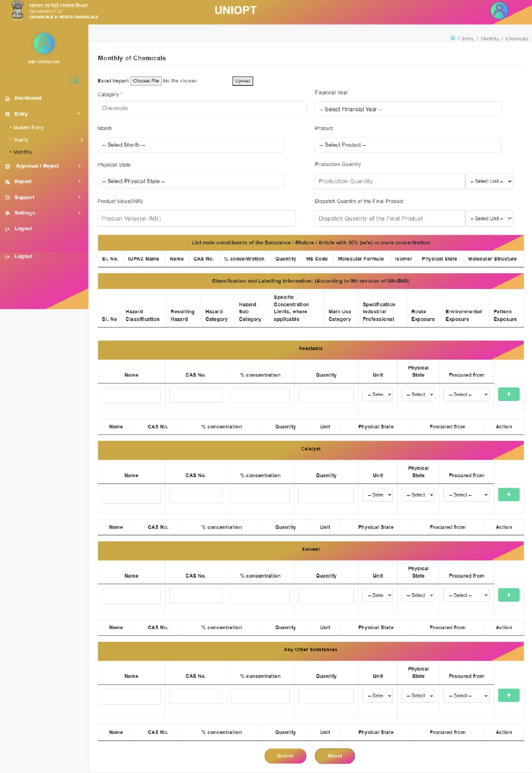Viewport: 532px width, 773px height.
Task: Click the Dashboard home icon in sidebar
Action: (8, 98)
